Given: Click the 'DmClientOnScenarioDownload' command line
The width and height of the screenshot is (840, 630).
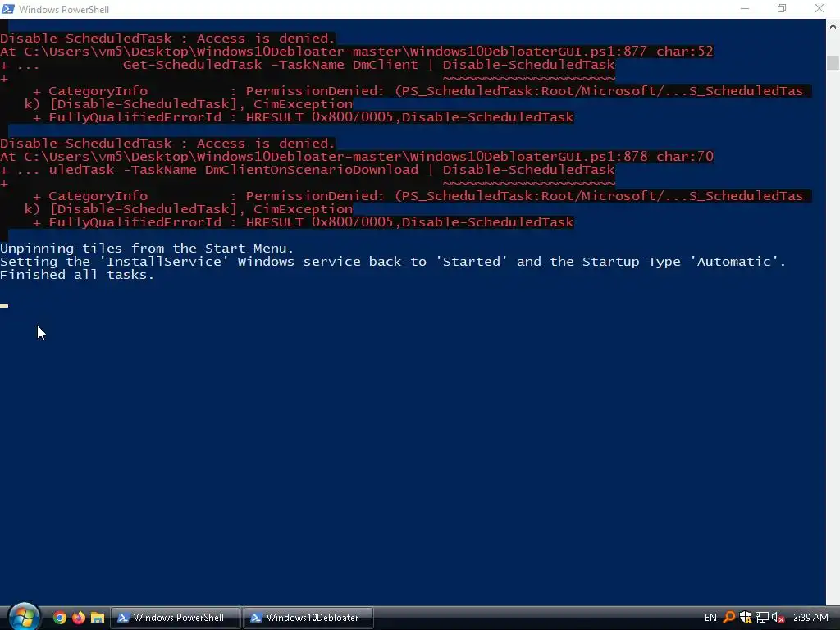Looking at the screenshot, I should pyautogui.click(x=308, y=170).
